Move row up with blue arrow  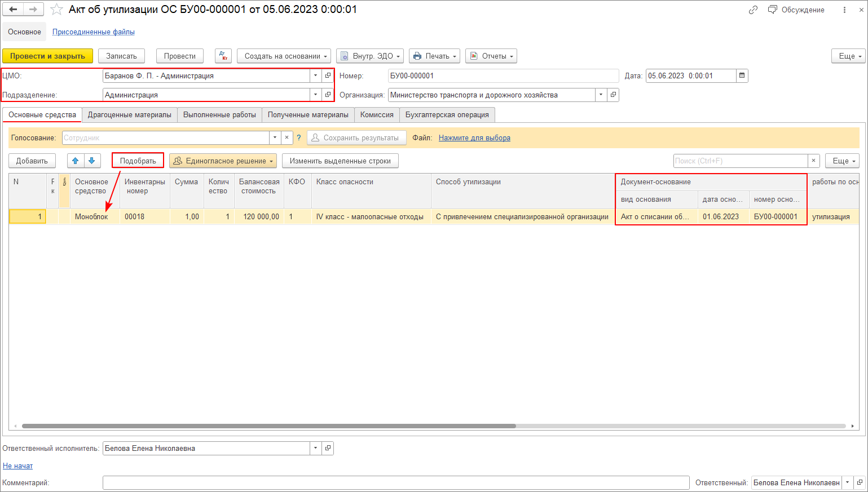[76, 161]
